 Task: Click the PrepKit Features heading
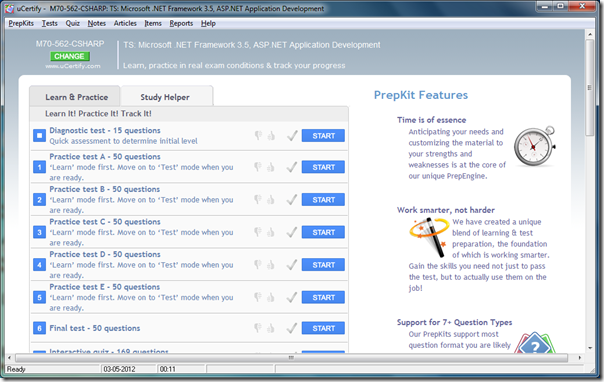pyautogui.click(x=421, y=95)
